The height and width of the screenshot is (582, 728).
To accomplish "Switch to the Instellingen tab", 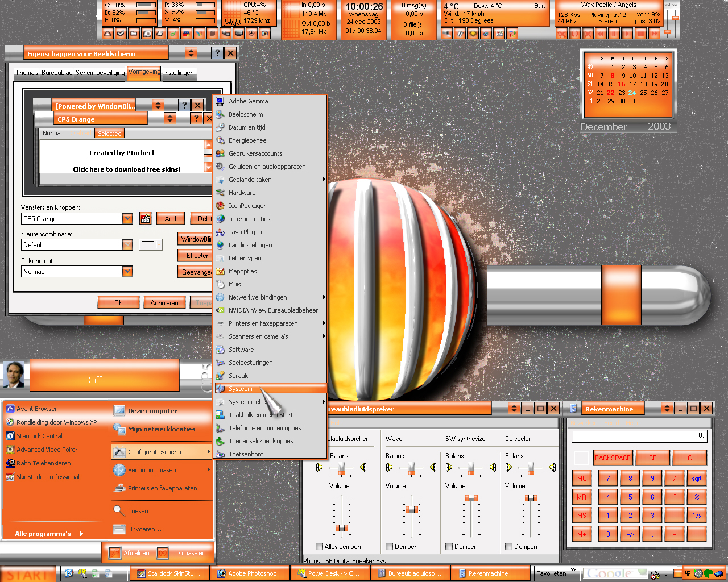I will point(179,73).
